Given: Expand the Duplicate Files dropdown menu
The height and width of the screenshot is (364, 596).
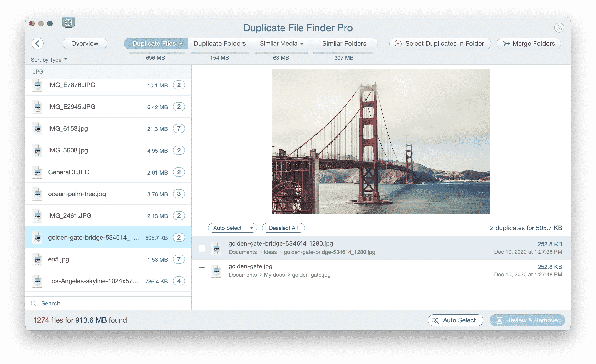Looking at the screenshot, I should pos(181,43).
